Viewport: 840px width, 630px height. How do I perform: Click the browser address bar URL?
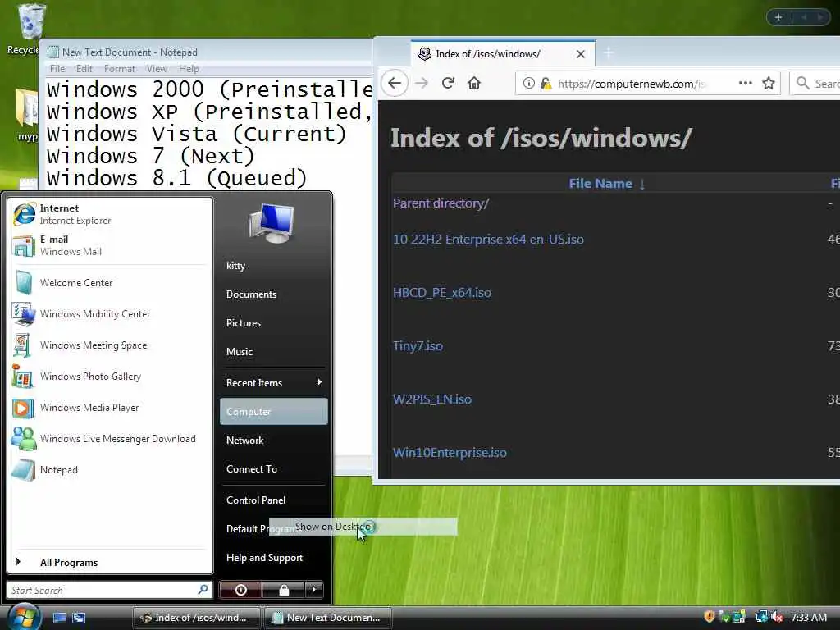[632, 84]
